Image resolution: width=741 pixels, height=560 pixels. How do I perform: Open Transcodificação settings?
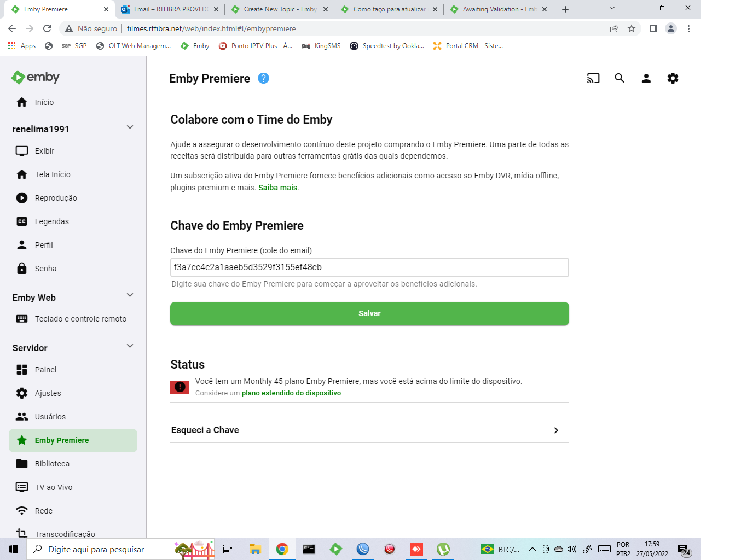73,534
